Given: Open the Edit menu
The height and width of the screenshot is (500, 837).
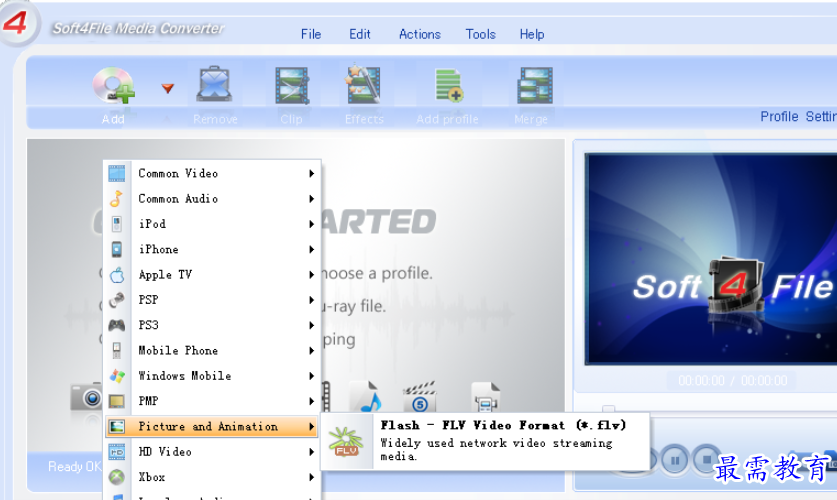Looking at the screenshot, I should [x=360, y=34].
